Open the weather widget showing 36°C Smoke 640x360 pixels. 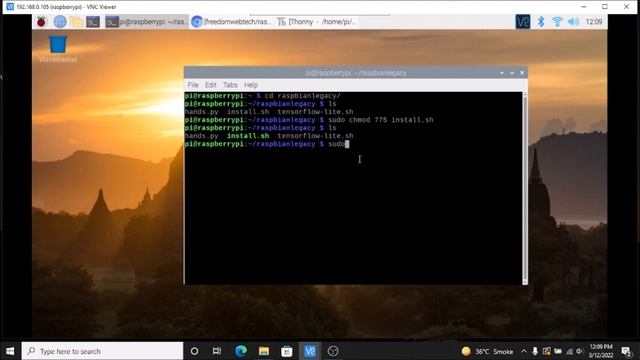coord(487,351)
